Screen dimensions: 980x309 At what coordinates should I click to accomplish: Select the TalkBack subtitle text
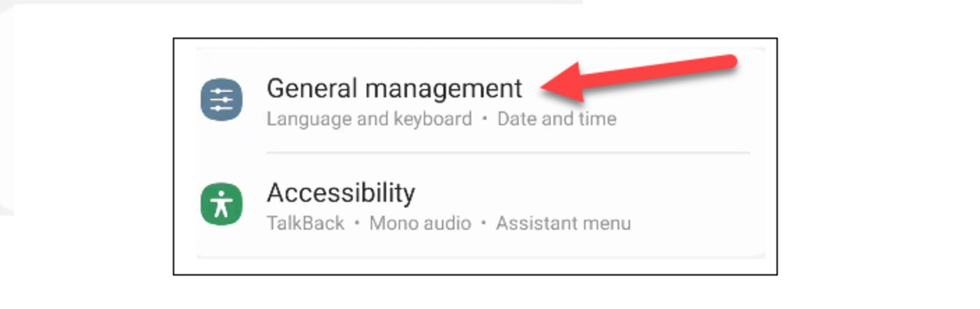click(x=305, y=223)
